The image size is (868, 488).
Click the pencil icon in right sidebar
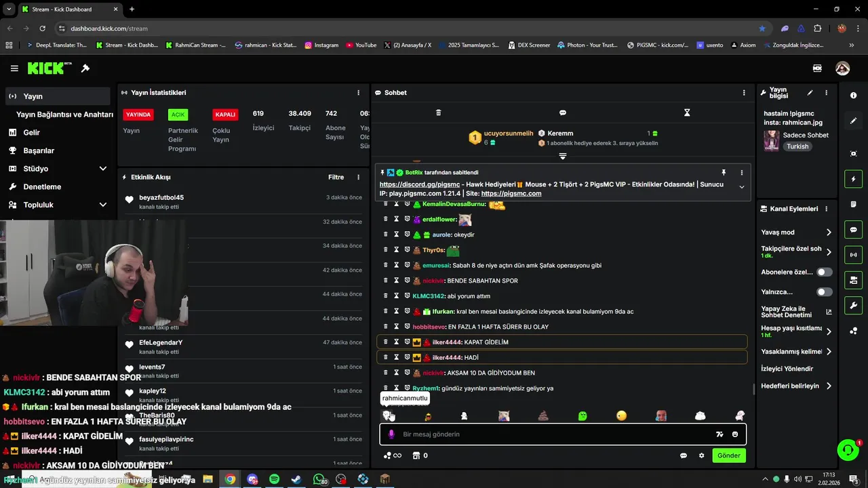click(853, 121)
